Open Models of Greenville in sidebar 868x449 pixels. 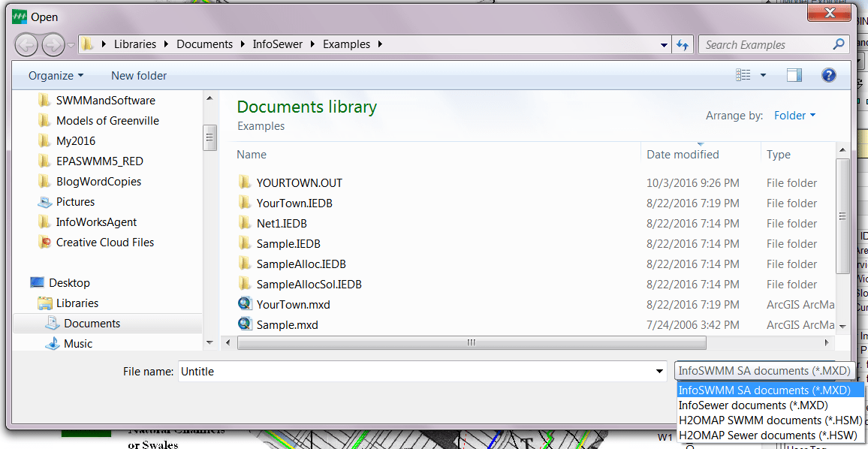coord(107,121)
